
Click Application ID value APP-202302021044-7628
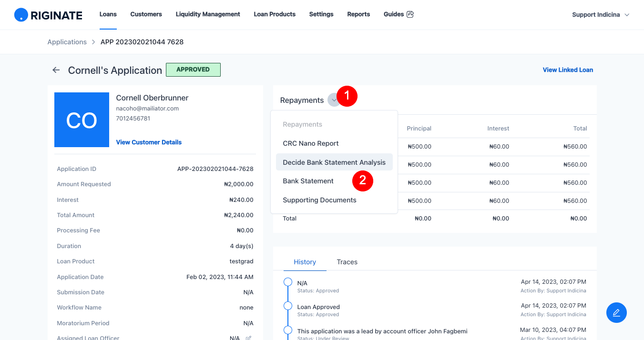tap(215, 169)
